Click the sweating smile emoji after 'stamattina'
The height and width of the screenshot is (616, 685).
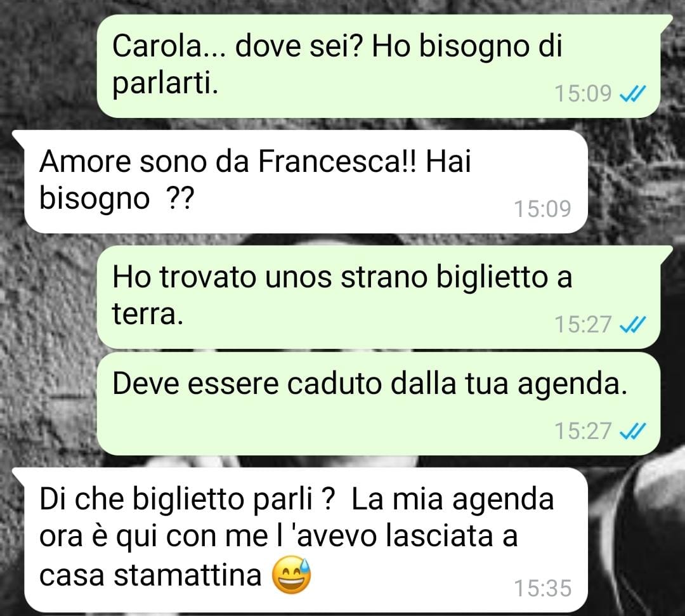tap(291, 575)
